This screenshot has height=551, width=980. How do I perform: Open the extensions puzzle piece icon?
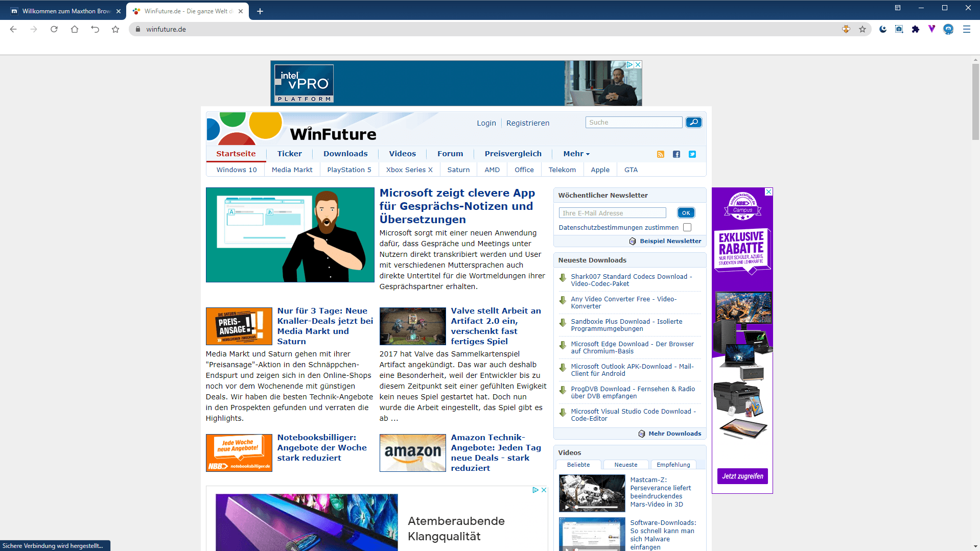(x=916, y=29)
